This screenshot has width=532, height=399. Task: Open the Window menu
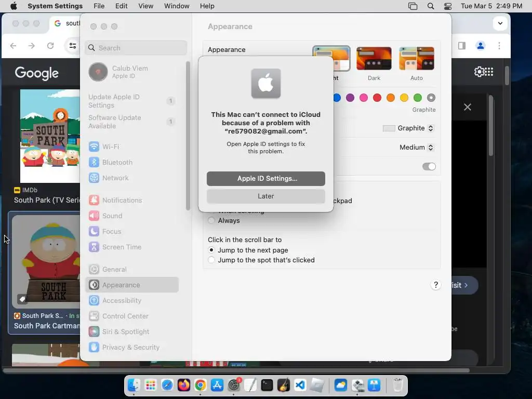point(177,6)
